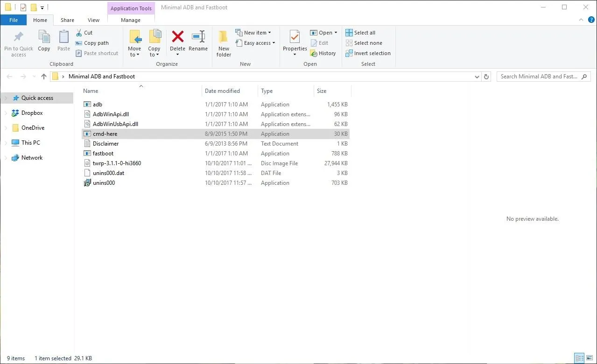Screen dimensions: 597x364
Task: Open file History
Action: coord(323,53)
